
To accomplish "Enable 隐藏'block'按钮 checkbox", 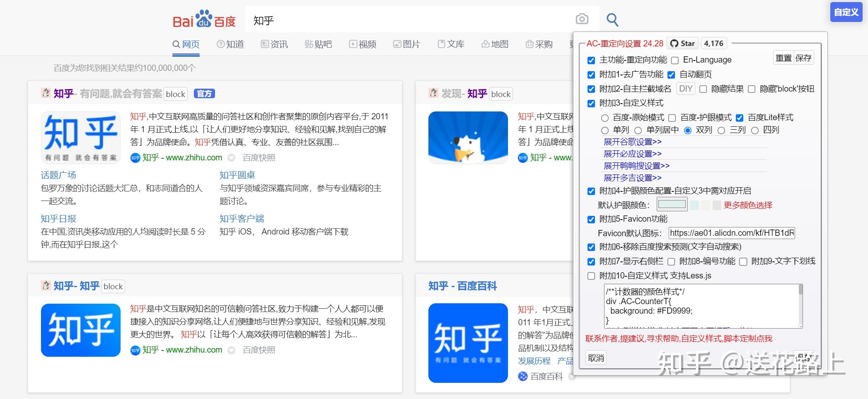I will click(752, 89).
